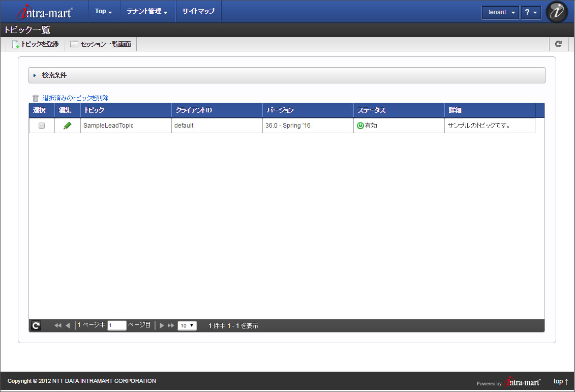Click the refresh icon in the toolbar

point(558,44)
